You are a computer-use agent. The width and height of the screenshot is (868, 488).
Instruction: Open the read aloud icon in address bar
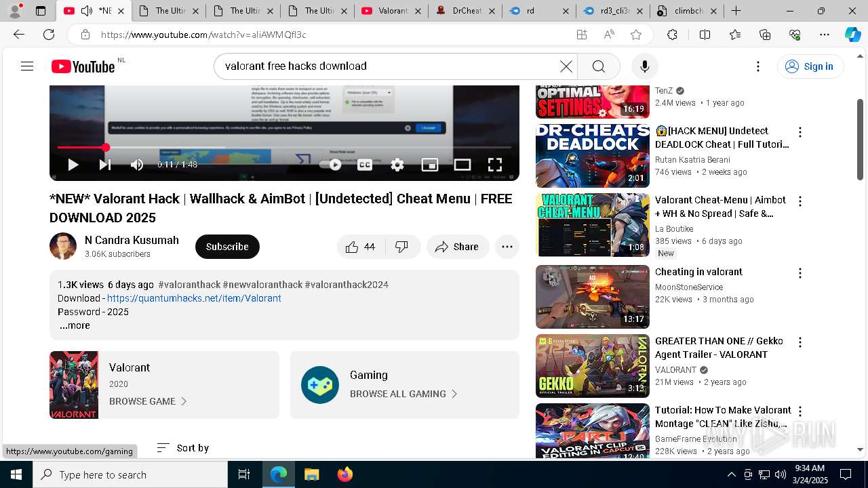click(609, 35)
